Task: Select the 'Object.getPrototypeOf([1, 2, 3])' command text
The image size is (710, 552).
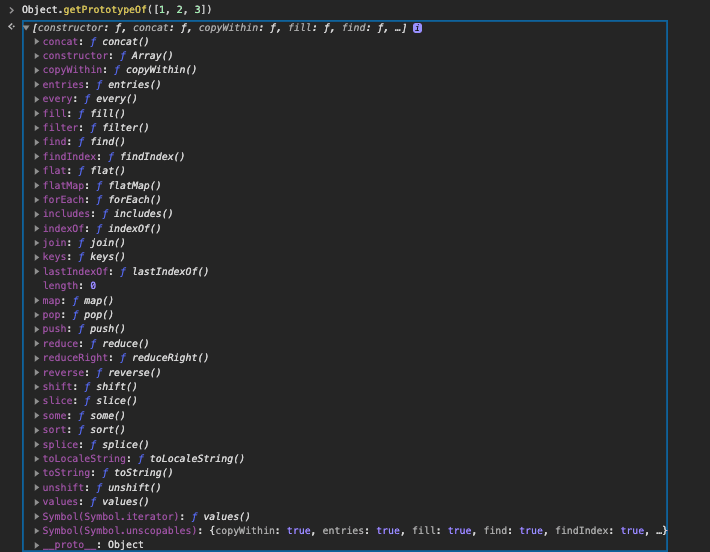Action: (x=116, y=10)
